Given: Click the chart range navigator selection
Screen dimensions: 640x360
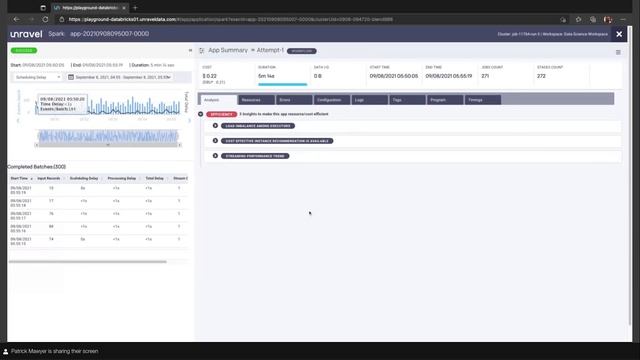Looking at the screenshot, I should tap(108, 136).
